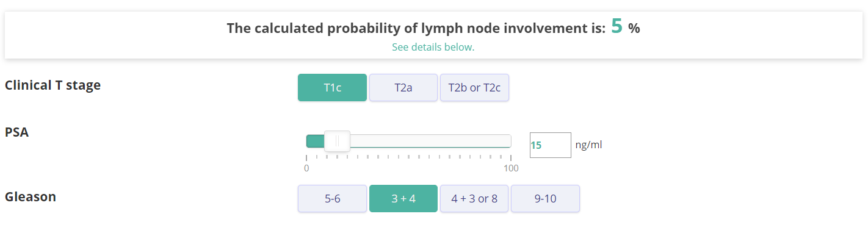Viewport: 868px width, 233px height.
Task: Select Gleason score 5-6
Action: pyautogui.click(x=332, y=198)
